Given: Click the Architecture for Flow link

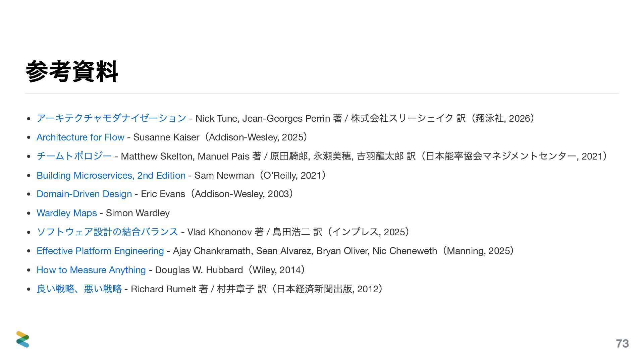Looking at the screenshot, I should tap(80, 137).
